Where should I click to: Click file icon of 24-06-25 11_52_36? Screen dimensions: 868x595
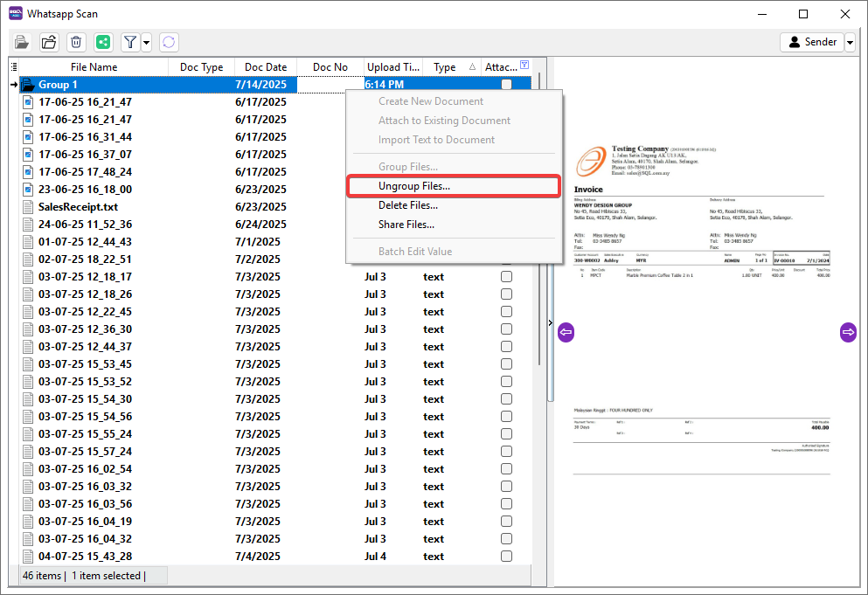[x=28, y=225]
